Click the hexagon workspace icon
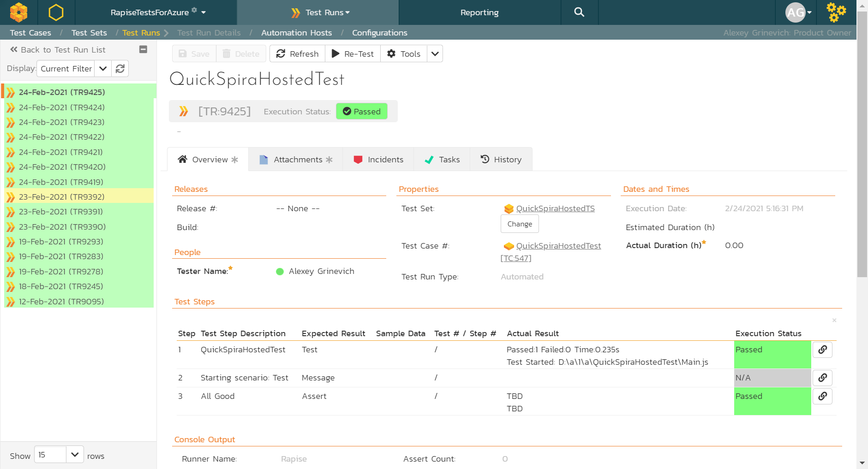The height and width of the screenshot is (469, 868). [56, 12]
